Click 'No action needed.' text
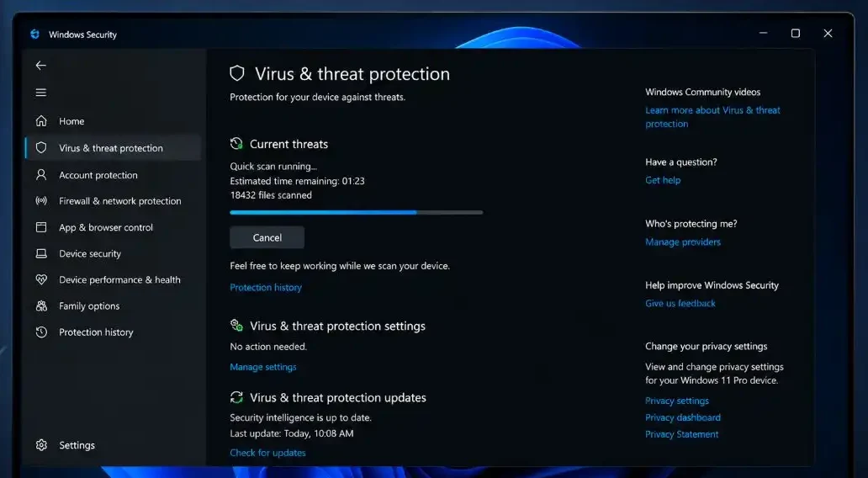 point(268,346)
